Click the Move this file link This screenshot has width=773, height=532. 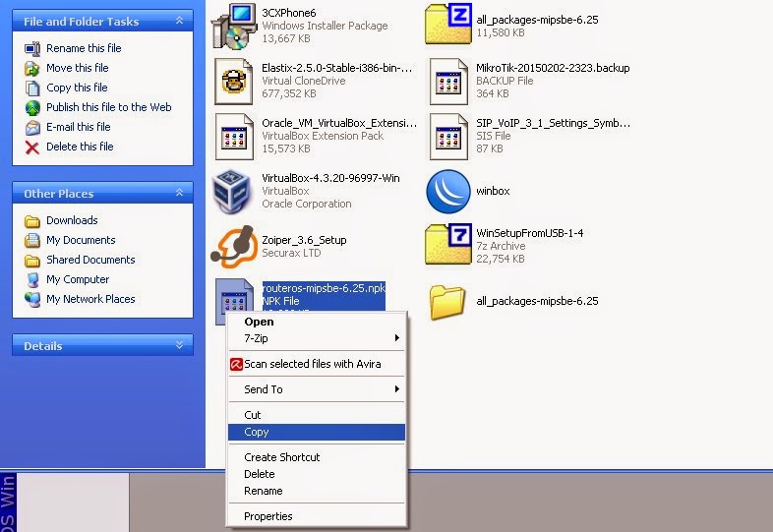[78, 68]
